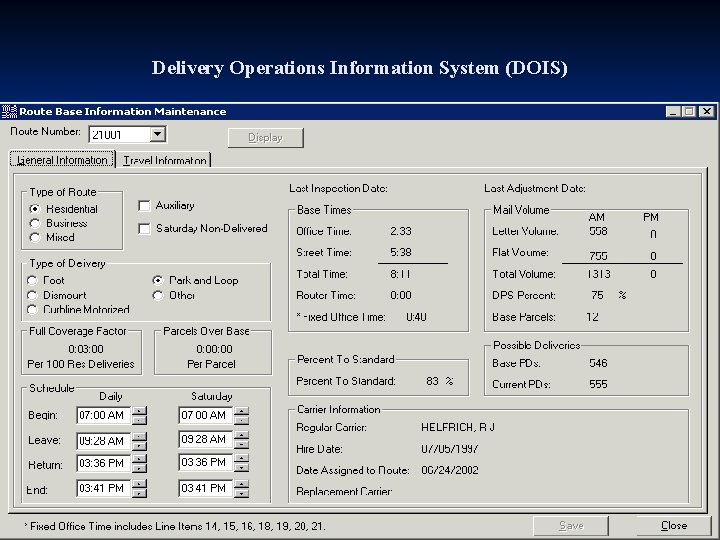This screenshot has width=720, height=540.
Task: Check the Saturday Non-Delivered box
Action: point(144,229)
